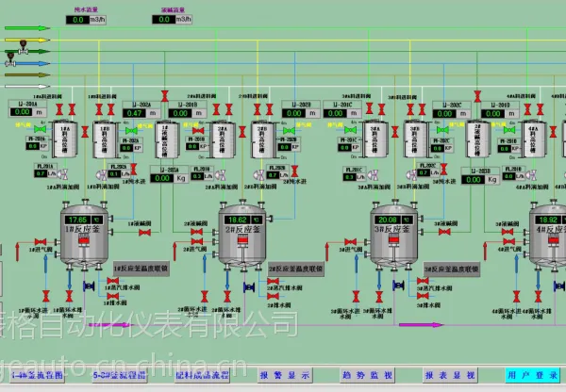Open 3#反应釜温度联锁 interlock settings
This screenshot has height=392, width=566.
pyautogui.click(x=452, y=269)
